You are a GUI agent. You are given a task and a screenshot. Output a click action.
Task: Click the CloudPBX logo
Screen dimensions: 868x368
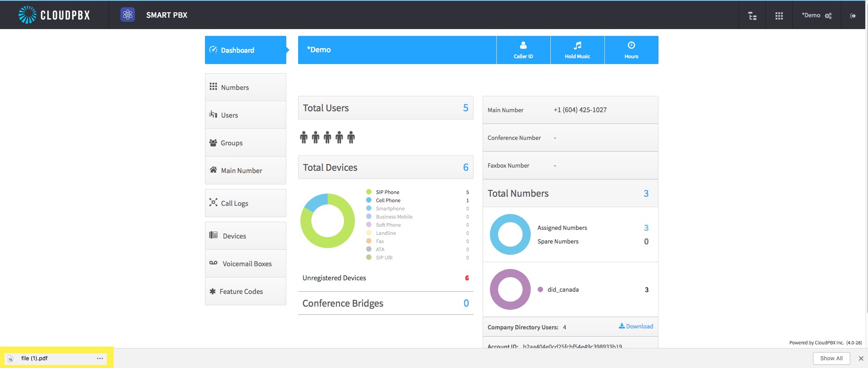point(54,15)
